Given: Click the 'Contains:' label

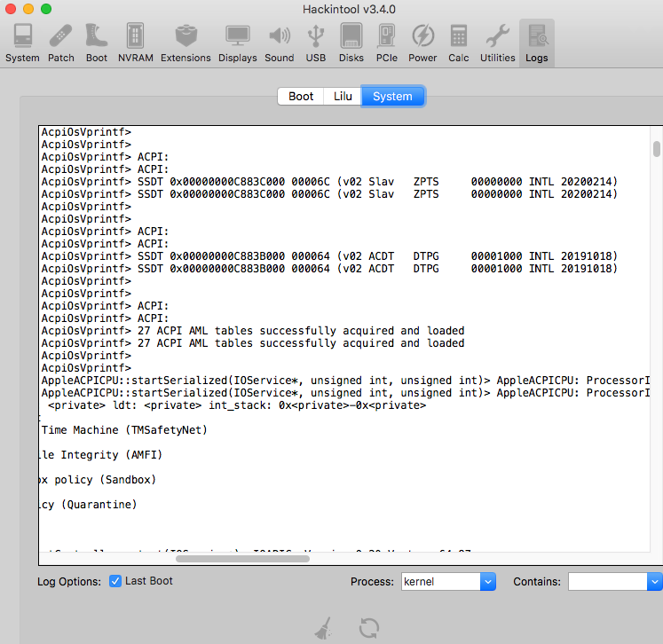Looking at the screenshot, I should (x=537, y=582).
